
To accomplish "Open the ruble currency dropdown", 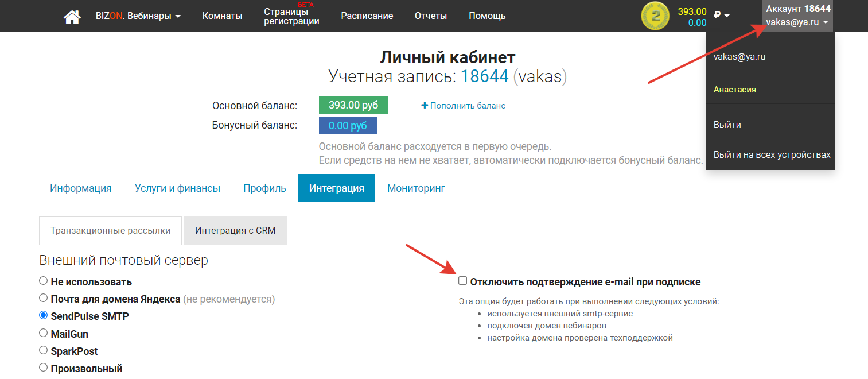I will pyautogui.click(x=721, y=16).
